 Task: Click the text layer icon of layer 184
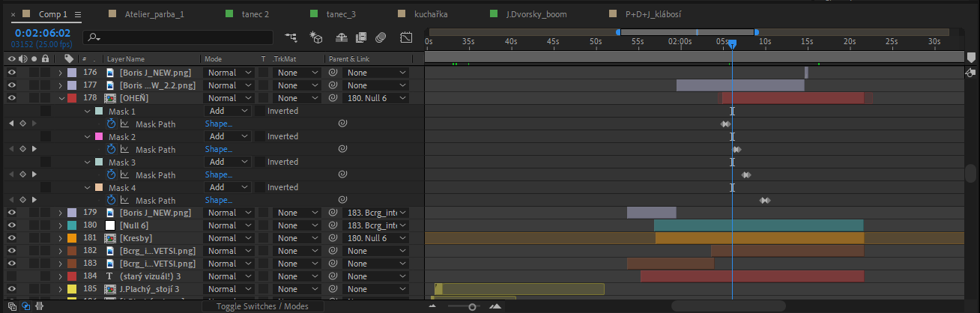[x=109, y=276]
